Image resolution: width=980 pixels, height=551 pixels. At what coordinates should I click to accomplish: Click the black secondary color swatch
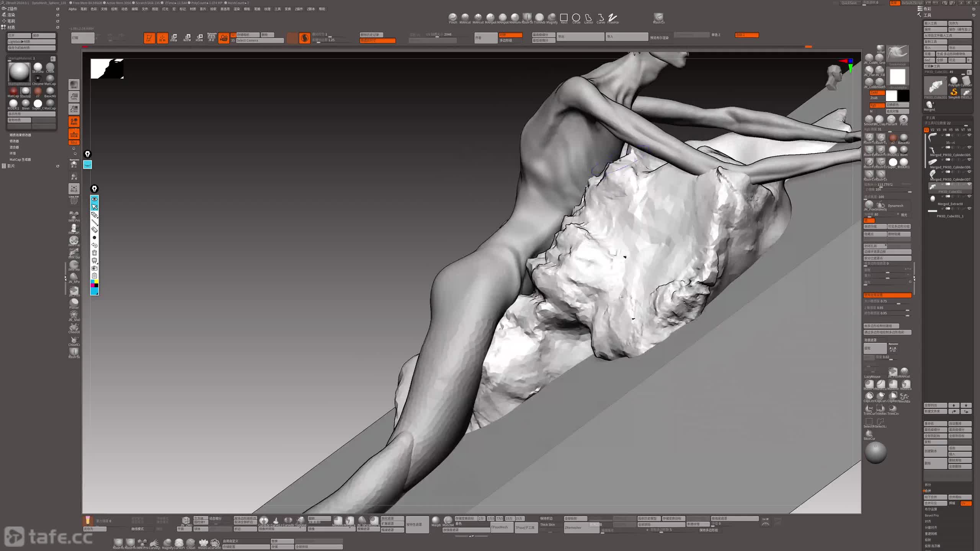coord(903,96)
